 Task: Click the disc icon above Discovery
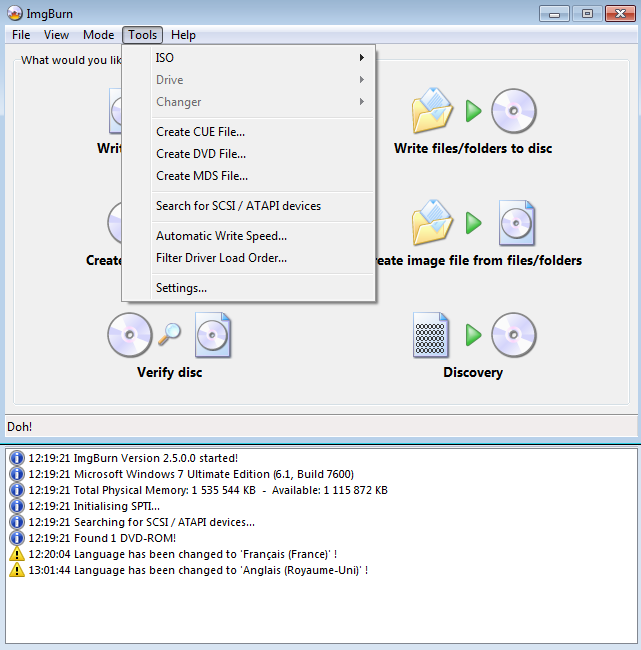[x=514, y=335]
